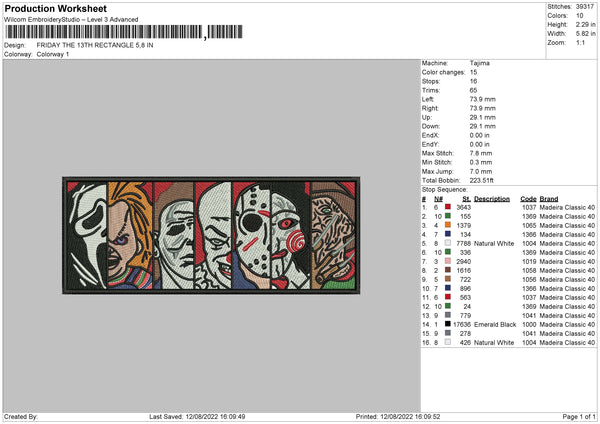Click the design name FRIDAY THE 13TH RECTANGLE

tap(92, 46)
